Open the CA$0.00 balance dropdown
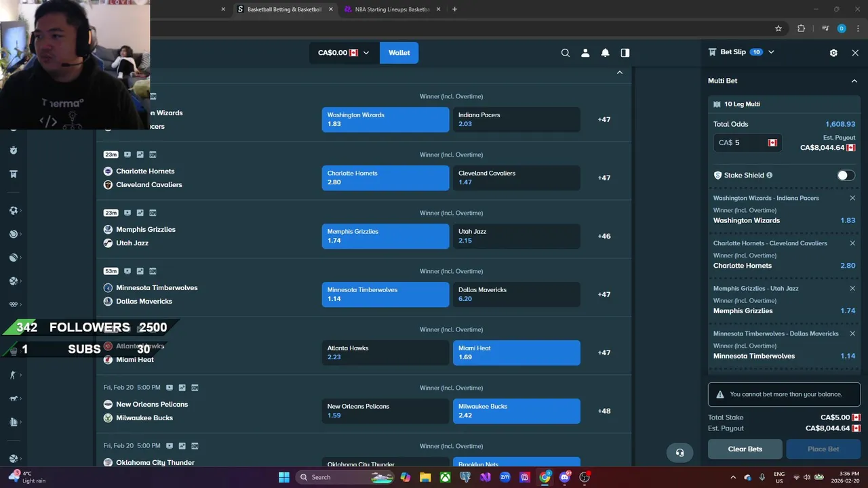 tap(344, 53)
